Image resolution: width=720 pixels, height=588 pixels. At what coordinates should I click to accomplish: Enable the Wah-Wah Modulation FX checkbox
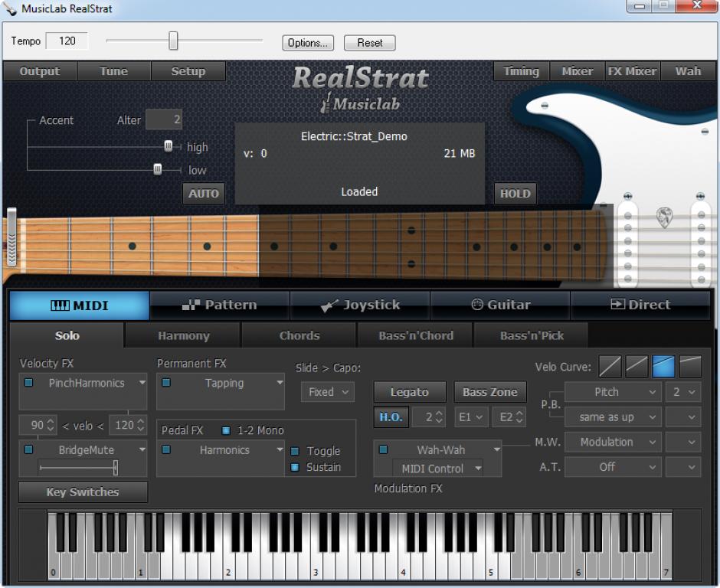tap(384, 449)
